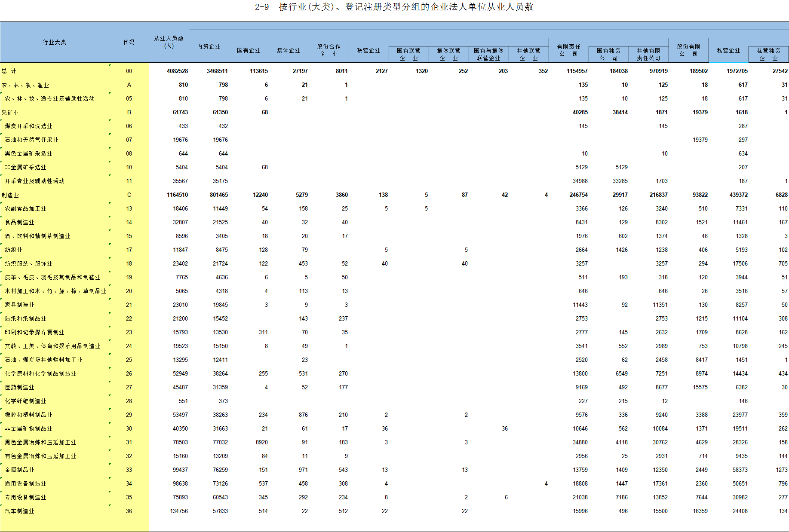Select the '国有联营企业' header cell
Viewport: 789px width, 532px height.
click(409, 55)
